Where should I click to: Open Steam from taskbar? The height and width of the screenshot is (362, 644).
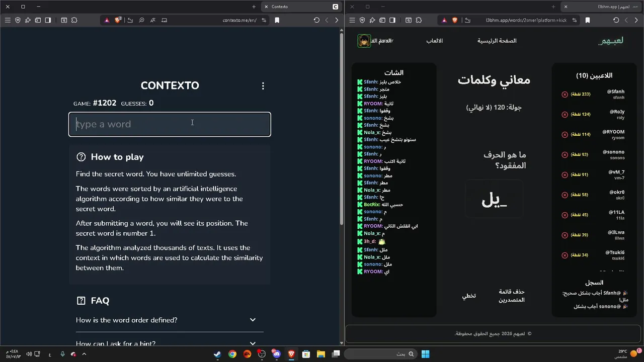pyautogui.click(x=217, y=354)
